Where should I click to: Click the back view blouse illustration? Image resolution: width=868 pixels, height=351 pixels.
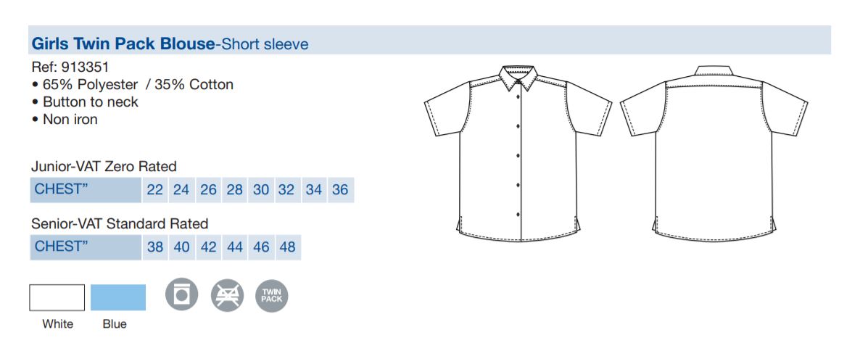714,154
